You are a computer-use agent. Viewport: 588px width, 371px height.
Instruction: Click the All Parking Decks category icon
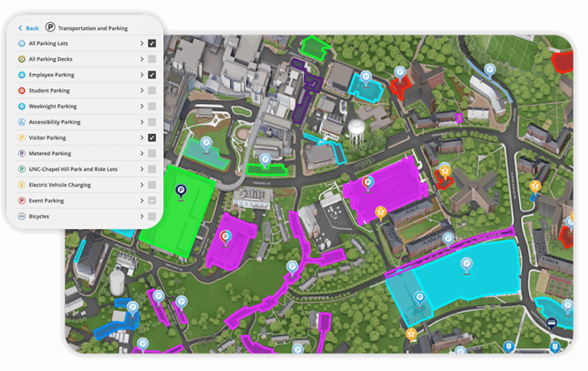[x=21, y=59]
